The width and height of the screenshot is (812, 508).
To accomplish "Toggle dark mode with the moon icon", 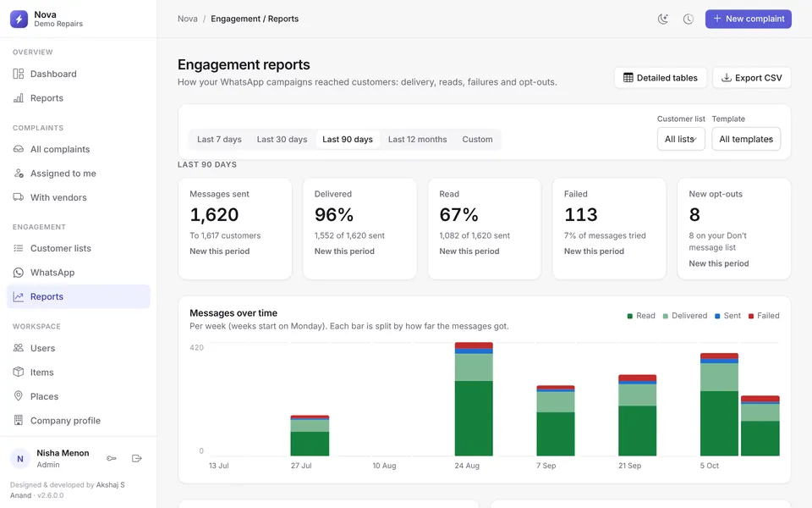I will 663,19.
